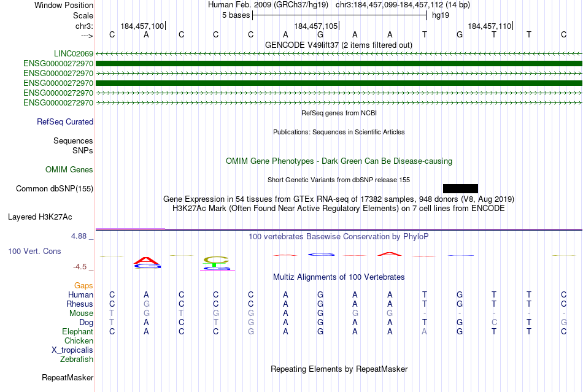Click the Dog alignment row label
The height and width of the screenshot is (392, 583).
[x=87, y=323]
